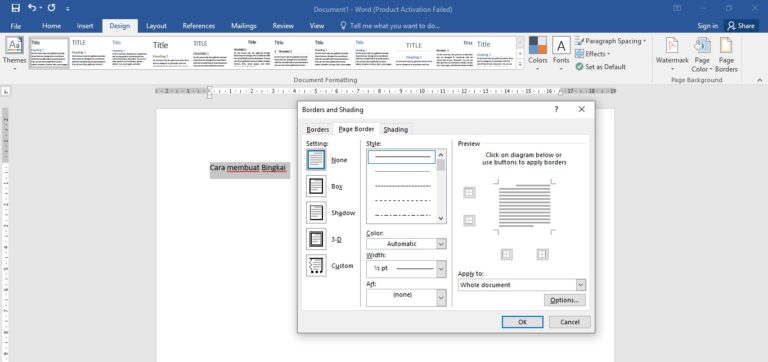The image size is (768, 362).
Task: Pick the Custom border setting icon
Action: pyautogui.click(x=316, y=265)
